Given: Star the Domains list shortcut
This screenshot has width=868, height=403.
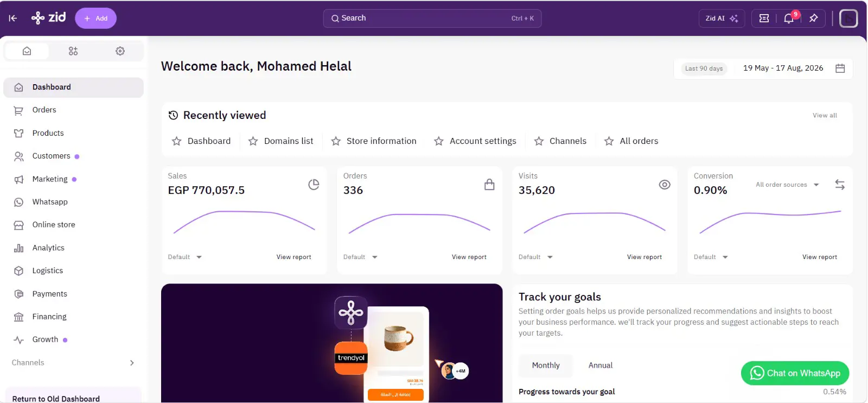Looking at the screenshot, I should point(253,141).
